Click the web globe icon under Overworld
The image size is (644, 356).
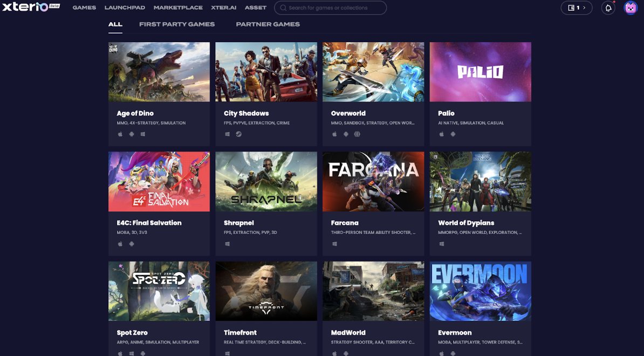(x=357, y=134)
